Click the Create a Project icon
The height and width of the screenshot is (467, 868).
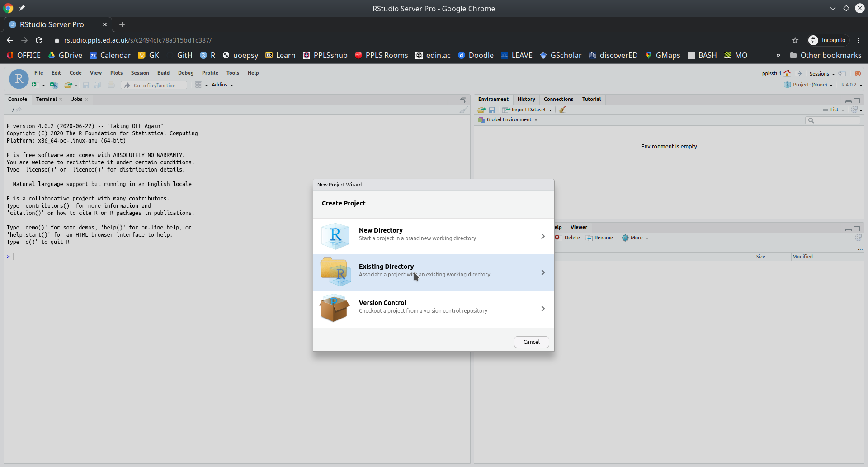[54, 85]
